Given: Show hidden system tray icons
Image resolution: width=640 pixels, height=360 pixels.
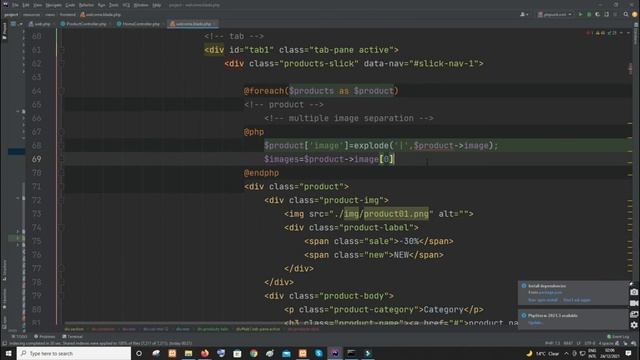Looking at the screenshot, I should [566, 353].
